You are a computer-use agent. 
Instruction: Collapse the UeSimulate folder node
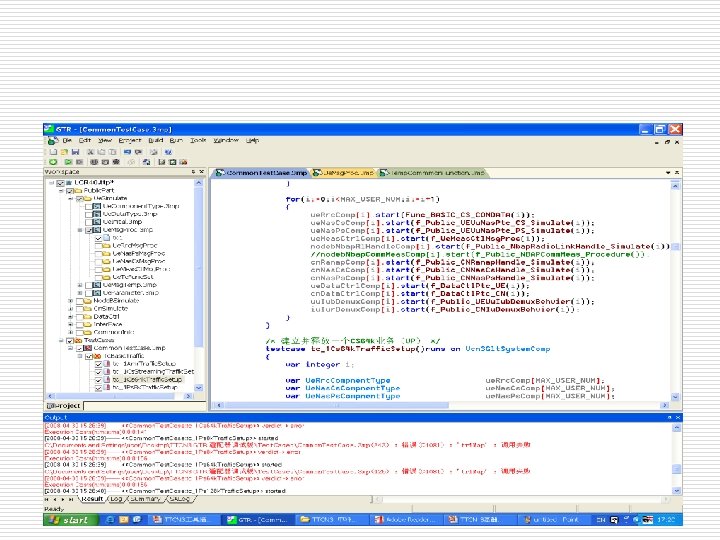(x=71, y=198)
